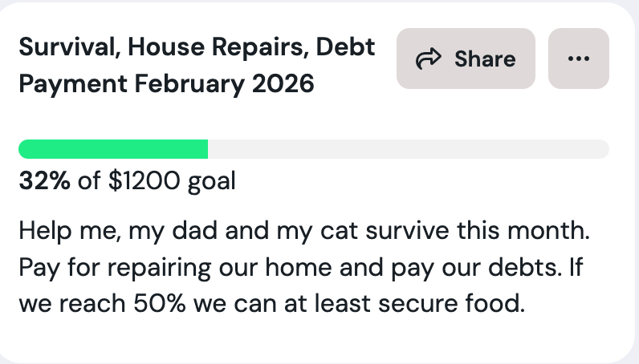Open the three-dots more options menu
This screenshot has height=364, width=639.
(578, 59)
